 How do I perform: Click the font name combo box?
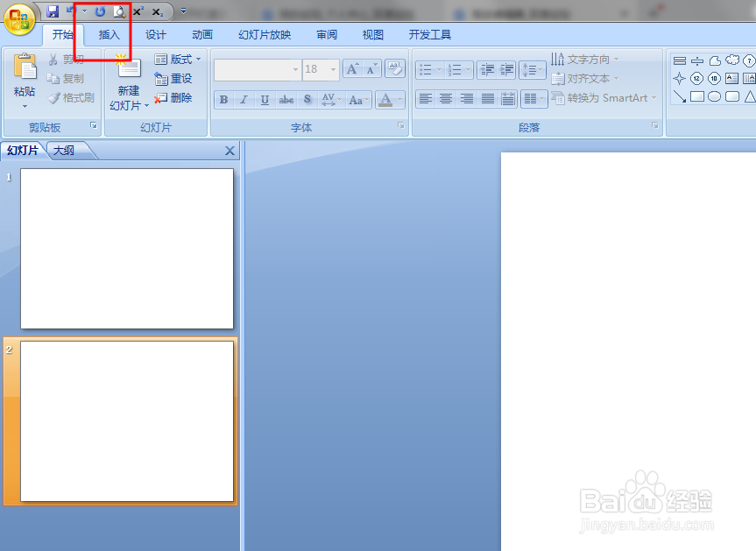pyautogui.click(x=258, y=69)
